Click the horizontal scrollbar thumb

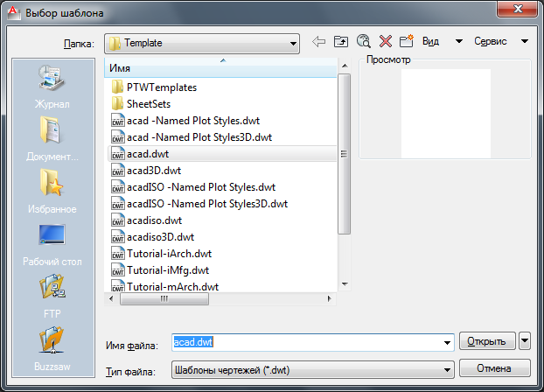point(164,298)
